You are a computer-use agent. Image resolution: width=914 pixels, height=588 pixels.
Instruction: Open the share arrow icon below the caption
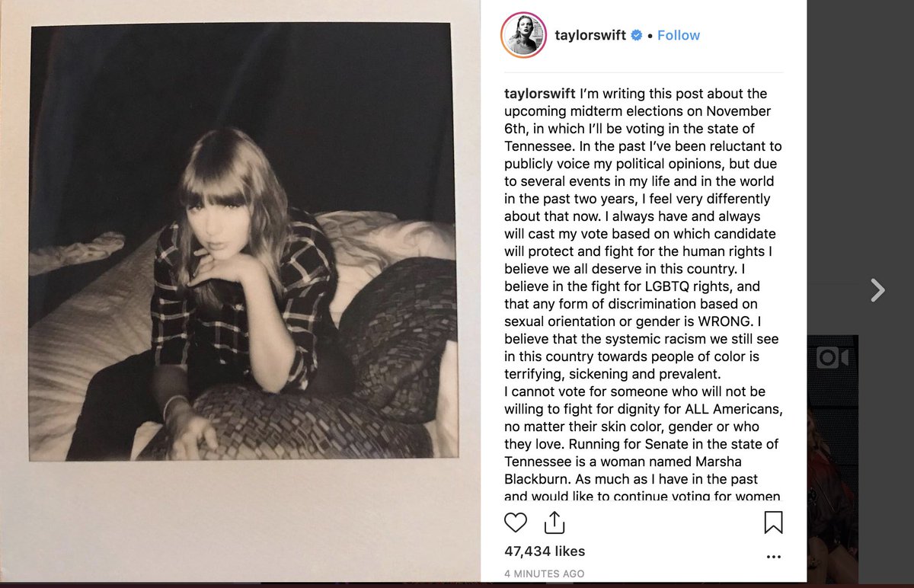click(554, 522)
